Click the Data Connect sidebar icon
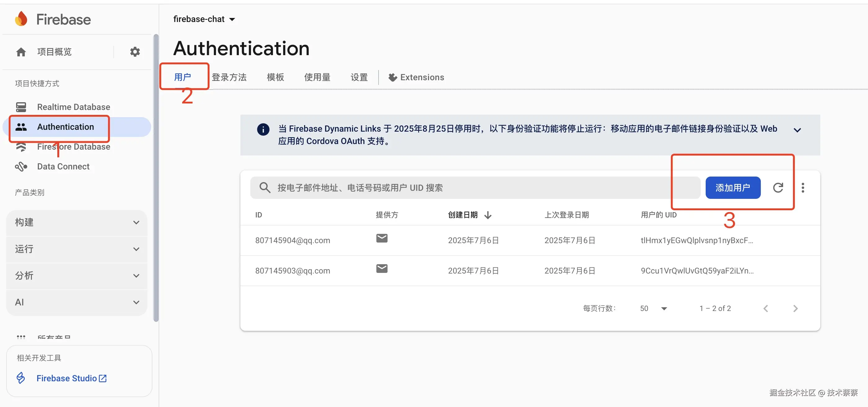The height and width of the screenshot is (407, 868). 21,166
